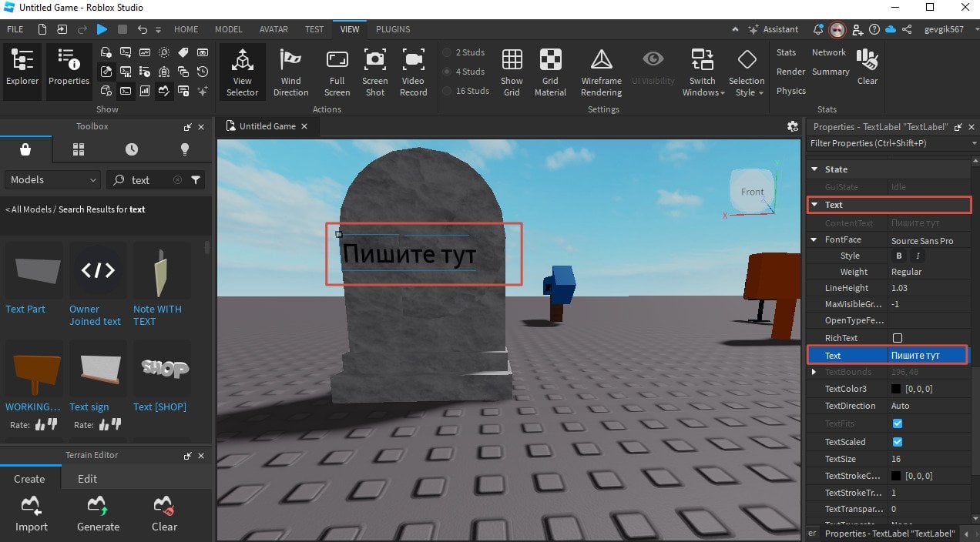This screenshot has height=542, width=980.
Task: Click the Screen Shot camera icon
Action: (375, 59)
